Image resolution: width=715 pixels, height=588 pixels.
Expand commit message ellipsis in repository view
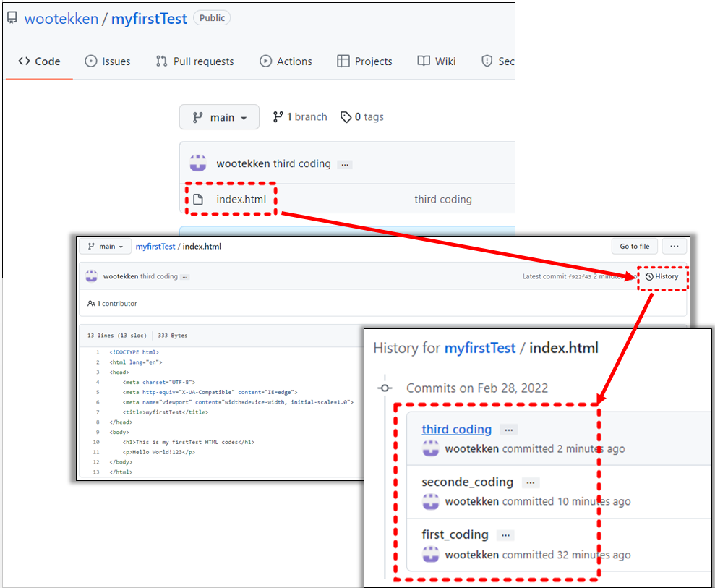(345, 165)
